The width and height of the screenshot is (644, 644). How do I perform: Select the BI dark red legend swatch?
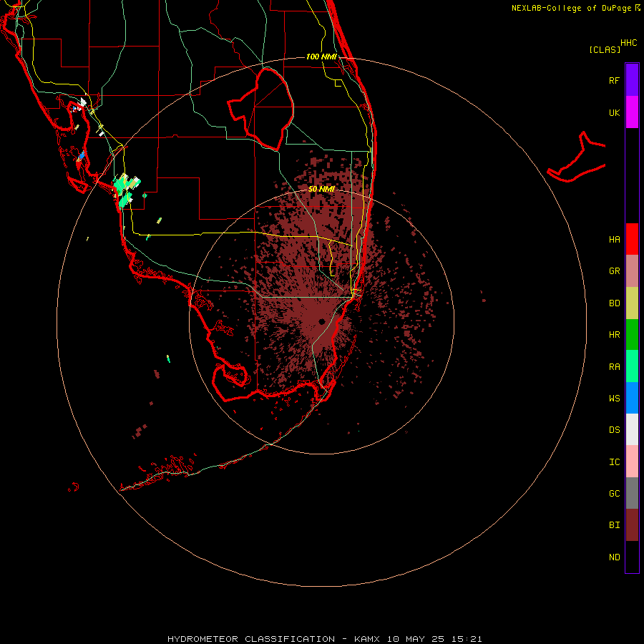(632, 525)
